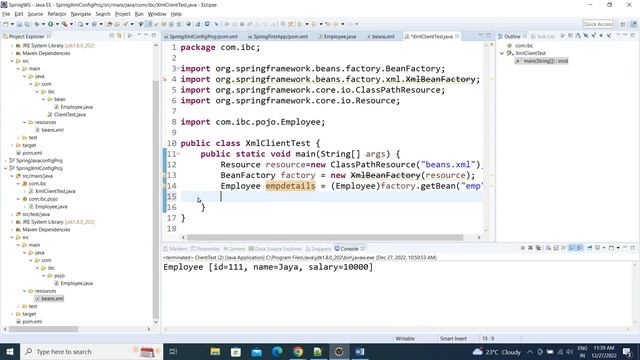Click Remove All Terminated Launches in Console

coord(538,248)
